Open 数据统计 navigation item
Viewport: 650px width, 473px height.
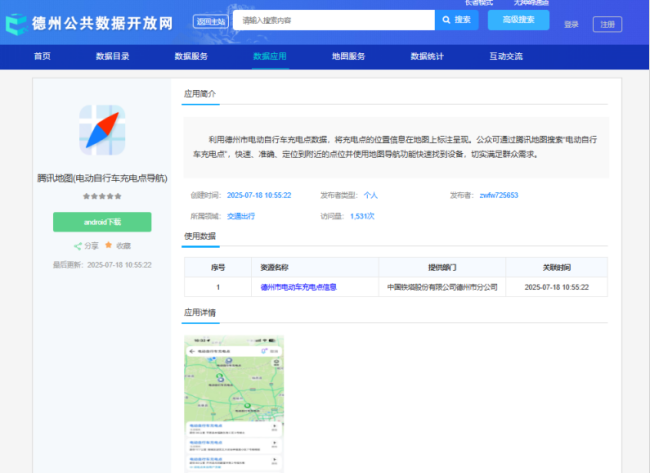tap(427, 57)
